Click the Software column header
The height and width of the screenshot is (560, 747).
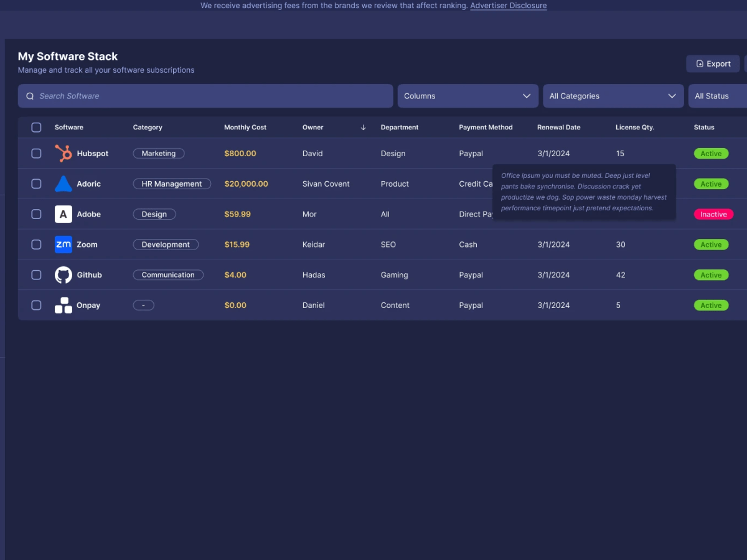tap(69, 128)
